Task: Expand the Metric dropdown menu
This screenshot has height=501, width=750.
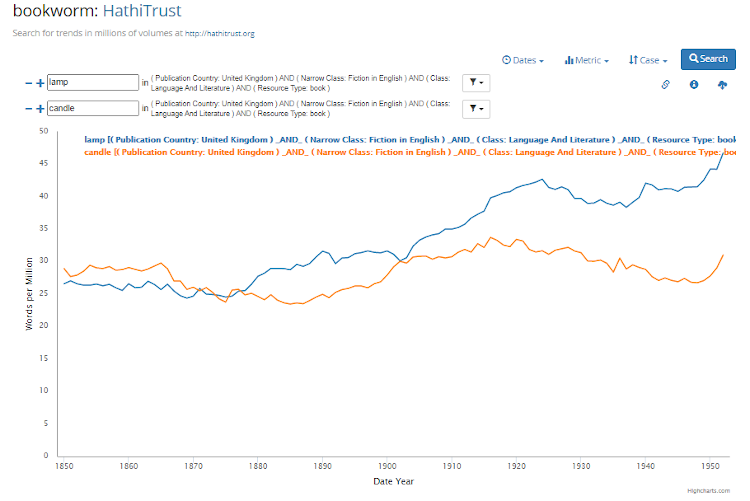Action: pos(586,60)
